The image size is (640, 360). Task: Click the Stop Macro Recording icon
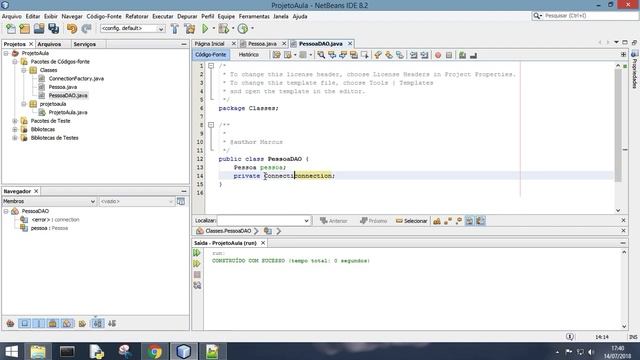click(449, 55)
